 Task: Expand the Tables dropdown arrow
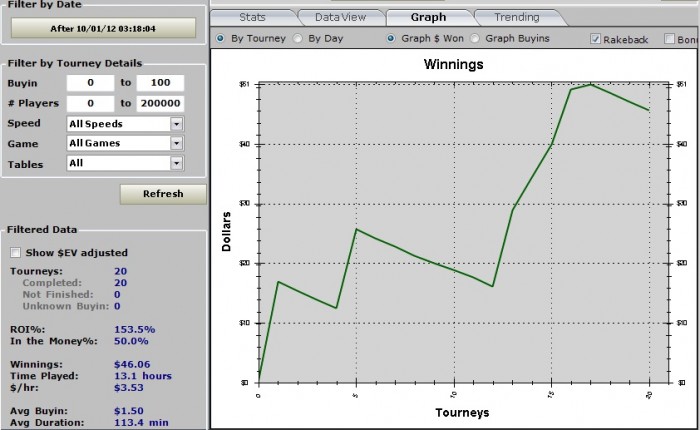(177, 163)
